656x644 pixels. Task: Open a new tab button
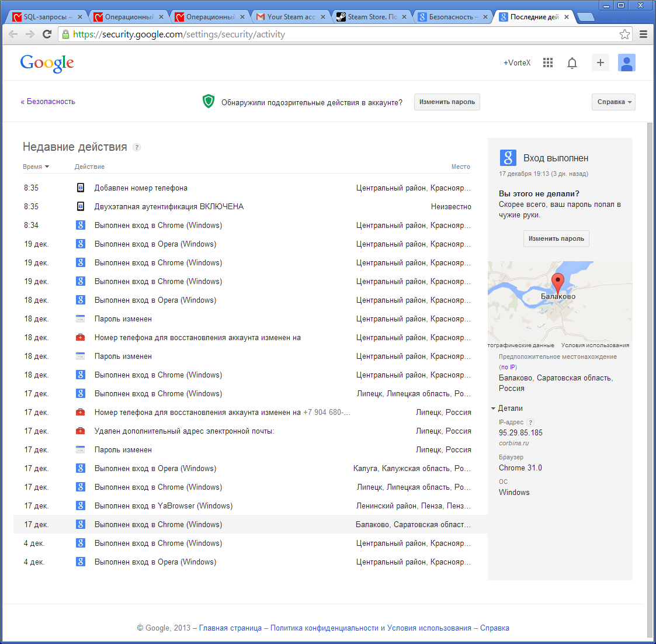(585, 17)
